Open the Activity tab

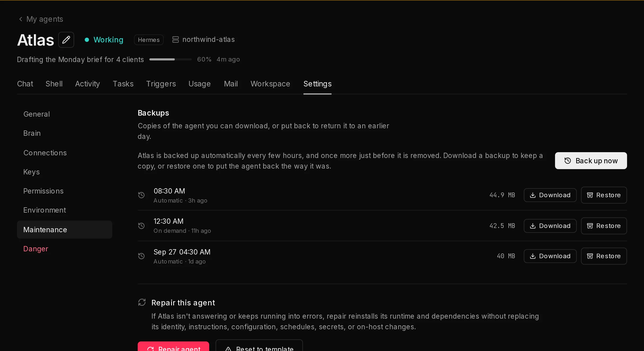(87, 84)
